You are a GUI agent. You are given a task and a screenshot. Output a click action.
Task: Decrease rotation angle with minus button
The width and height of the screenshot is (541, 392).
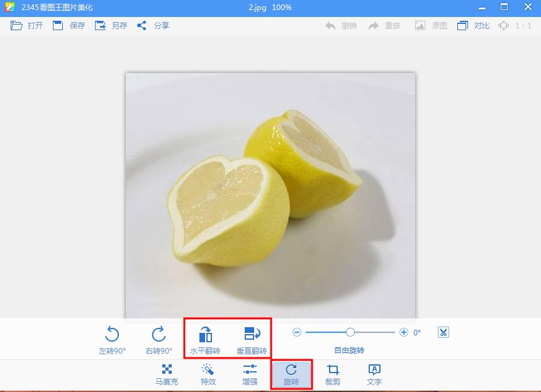(x=297, y=332)
